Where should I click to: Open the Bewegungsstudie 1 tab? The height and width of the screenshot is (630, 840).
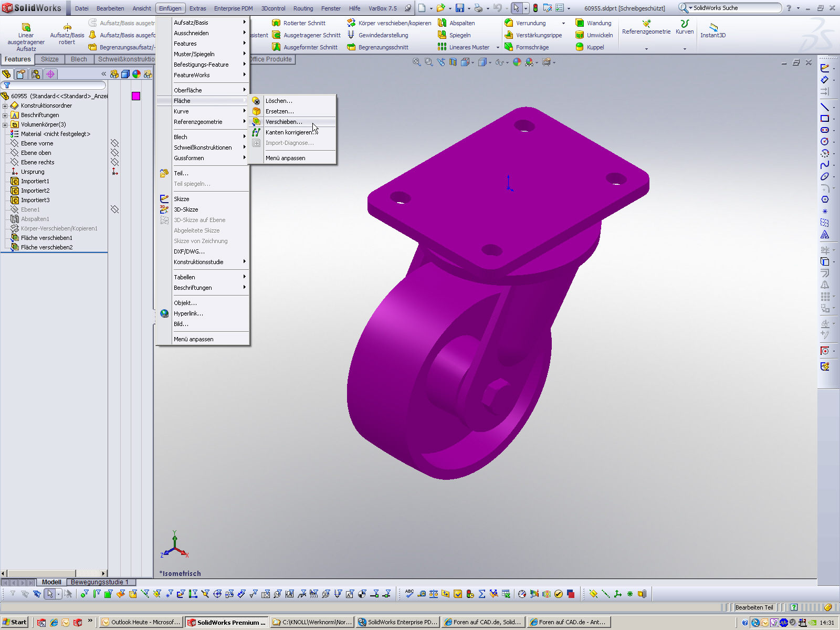(100, 582)
